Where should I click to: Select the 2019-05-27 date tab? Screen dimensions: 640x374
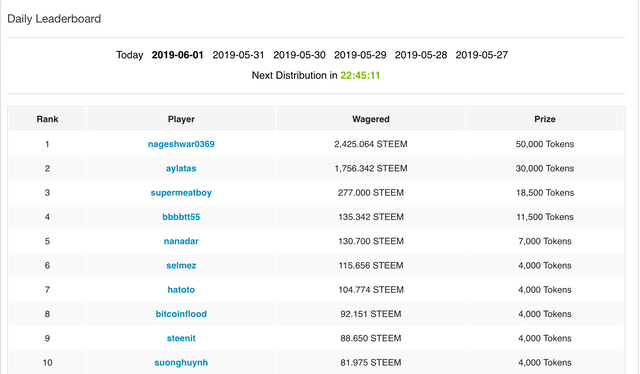482,55
